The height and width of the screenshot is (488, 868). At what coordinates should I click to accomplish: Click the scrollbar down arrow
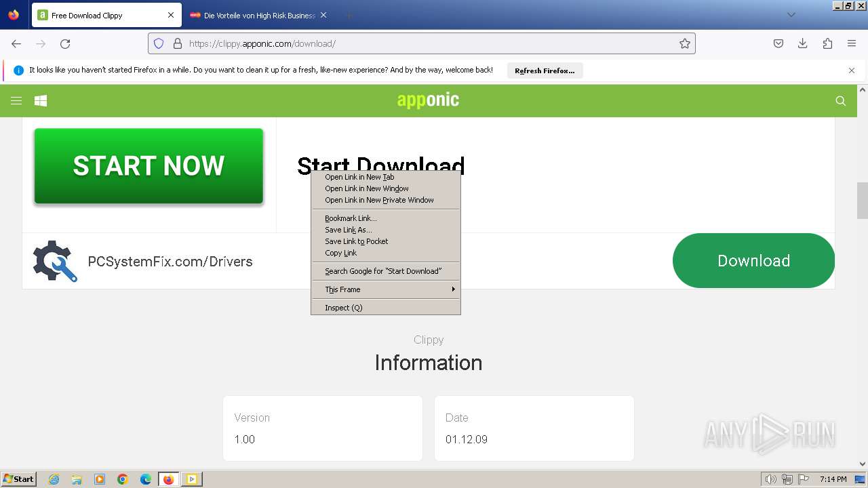[863, 464]
